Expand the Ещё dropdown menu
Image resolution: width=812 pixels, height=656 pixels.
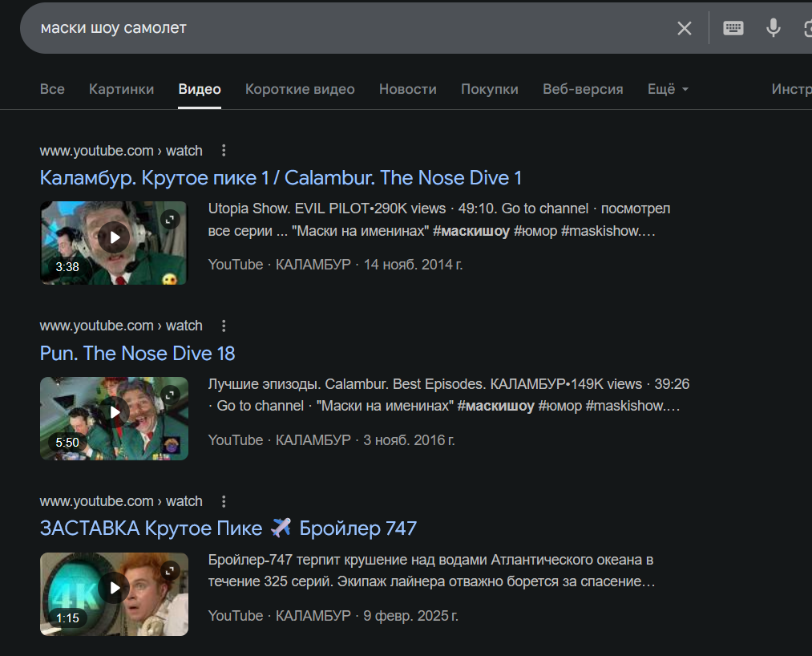pos(668,89)
